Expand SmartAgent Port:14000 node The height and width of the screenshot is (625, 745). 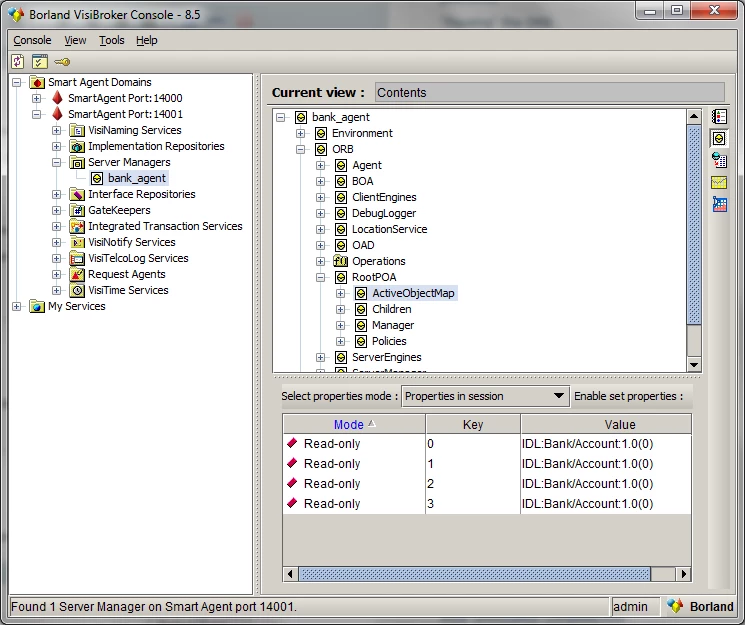coord(37,98)
